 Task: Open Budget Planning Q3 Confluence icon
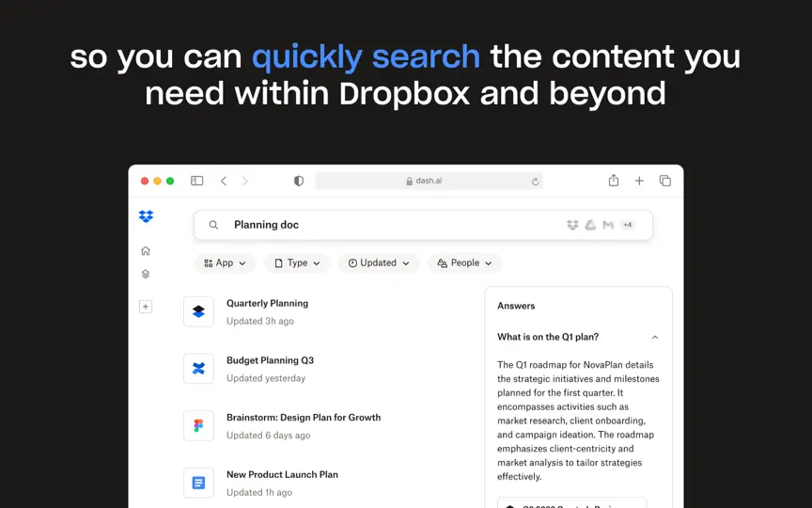click(x=199, y=369)
